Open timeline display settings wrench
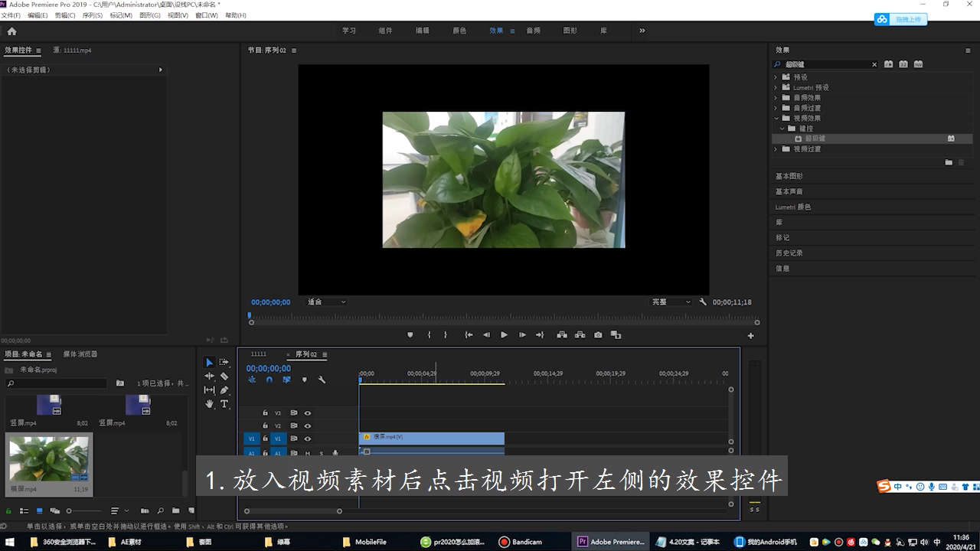The width and height of the screenshot is (980, 551). click(x=322, y=380)
